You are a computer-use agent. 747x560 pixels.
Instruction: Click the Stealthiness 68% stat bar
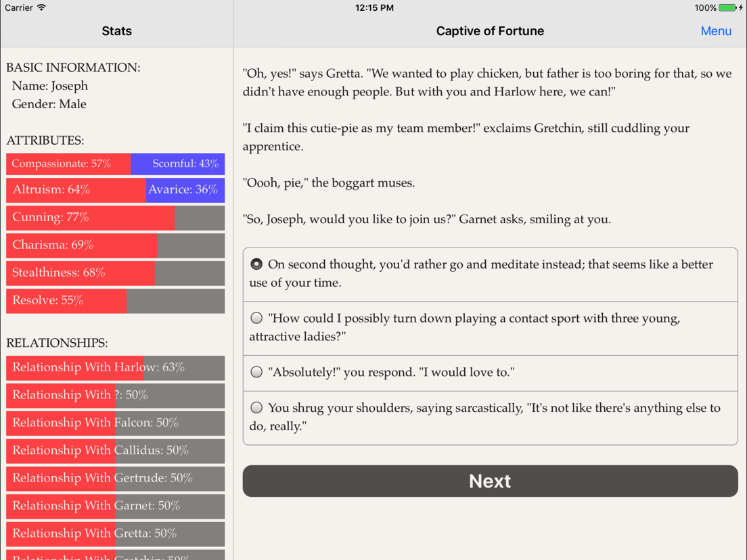(115, 273)
